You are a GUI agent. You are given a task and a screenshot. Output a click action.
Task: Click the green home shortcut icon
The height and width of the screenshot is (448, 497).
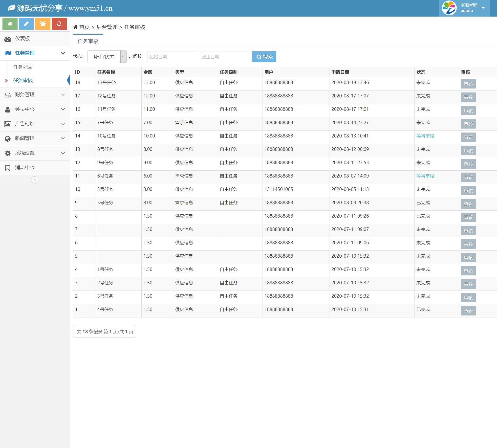point(10,24)
